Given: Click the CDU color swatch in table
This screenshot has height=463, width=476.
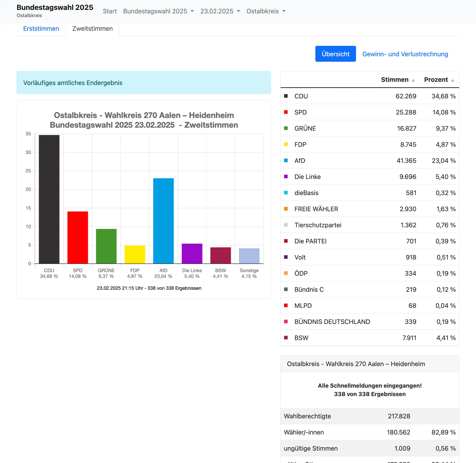Looking at the screenshot, I should tap(286, 96).
